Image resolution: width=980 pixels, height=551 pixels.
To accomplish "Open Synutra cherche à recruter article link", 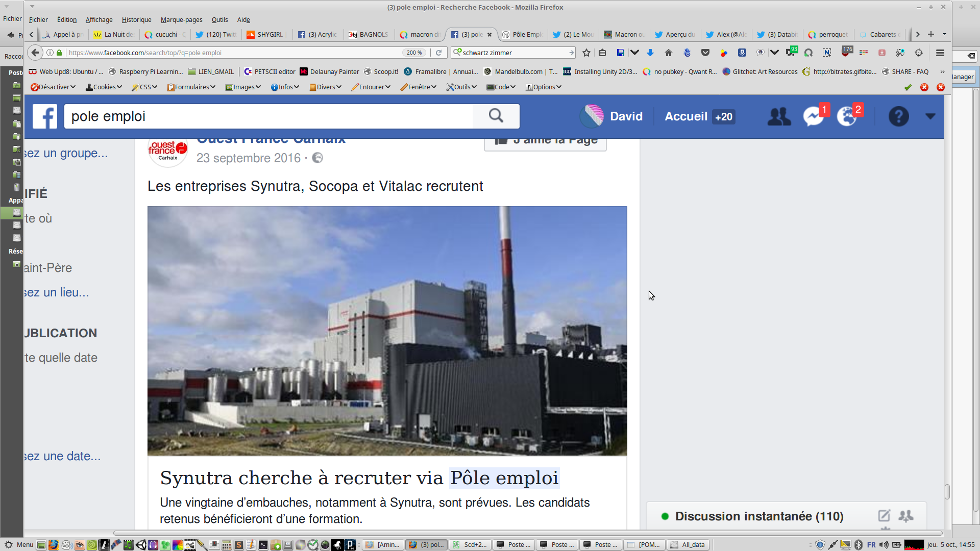I will 359,478.
